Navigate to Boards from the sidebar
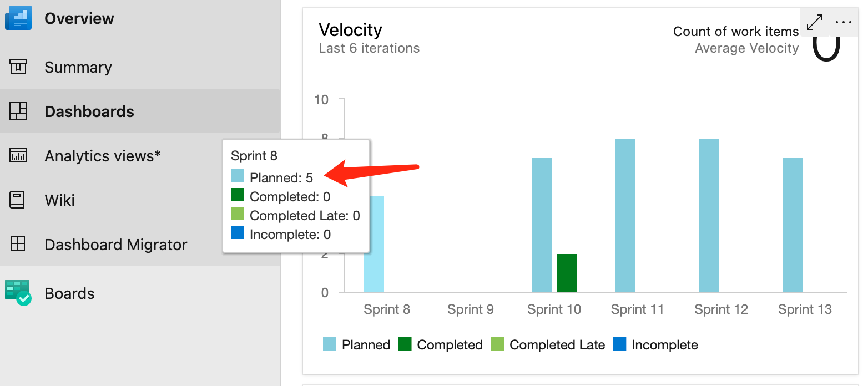The height and width of the screenshot is (386, 868). 69,293
